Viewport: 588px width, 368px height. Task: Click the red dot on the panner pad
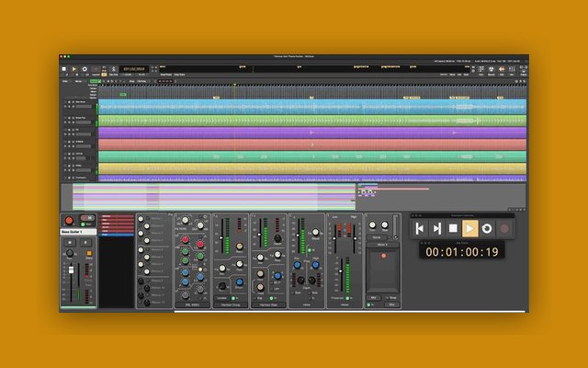coord(384,256)
